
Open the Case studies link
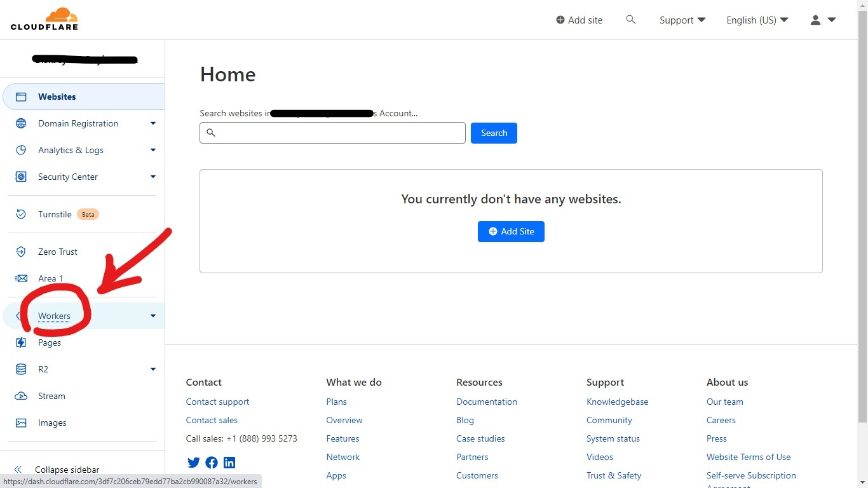(480, 438)
